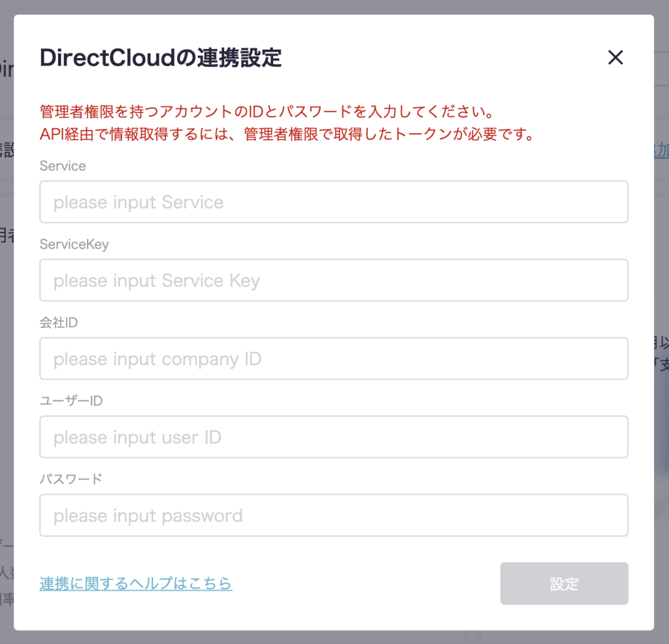The width and height of the screenshot is (669, 644).
Task: Open the 連携に関するヘルプはこちら link
Action: pos(136,583)
